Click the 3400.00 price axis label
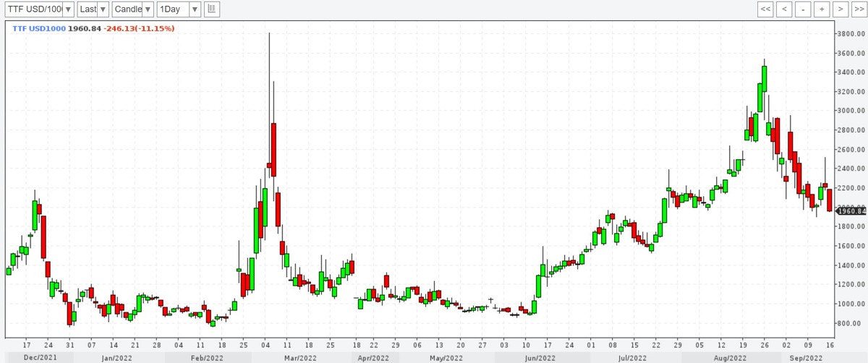This screenshot has height=363, width=868. point(851,72)
